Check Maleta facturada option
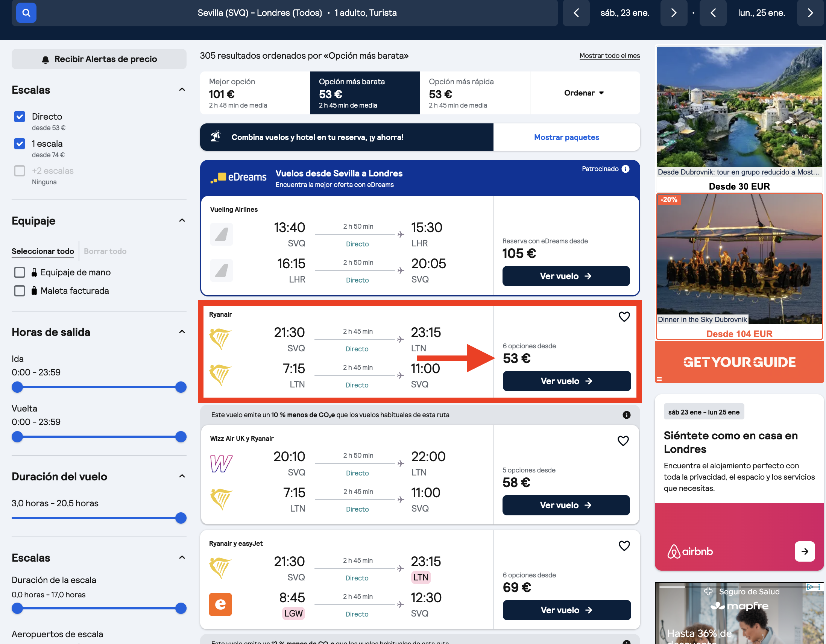This screenshot has height=644, width=826. pos(20,291)
